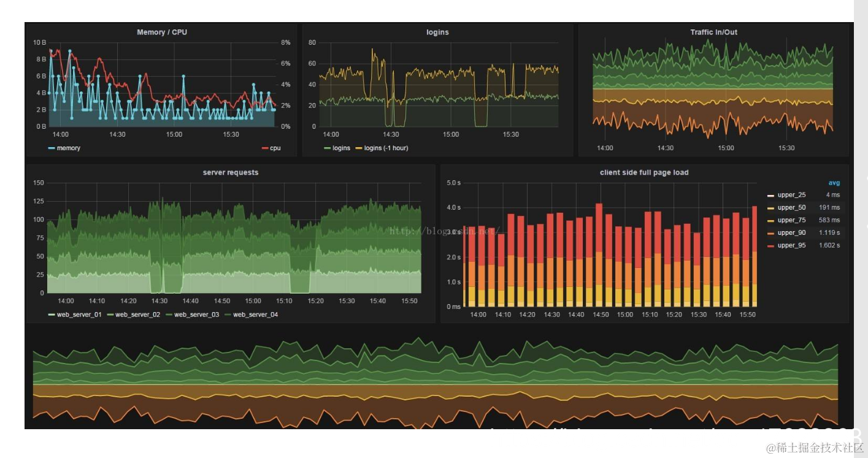The width and height of the screenshot is (868, 458).
Task: Click the 1.119 s avg value
Action: (x=829, y=233)
